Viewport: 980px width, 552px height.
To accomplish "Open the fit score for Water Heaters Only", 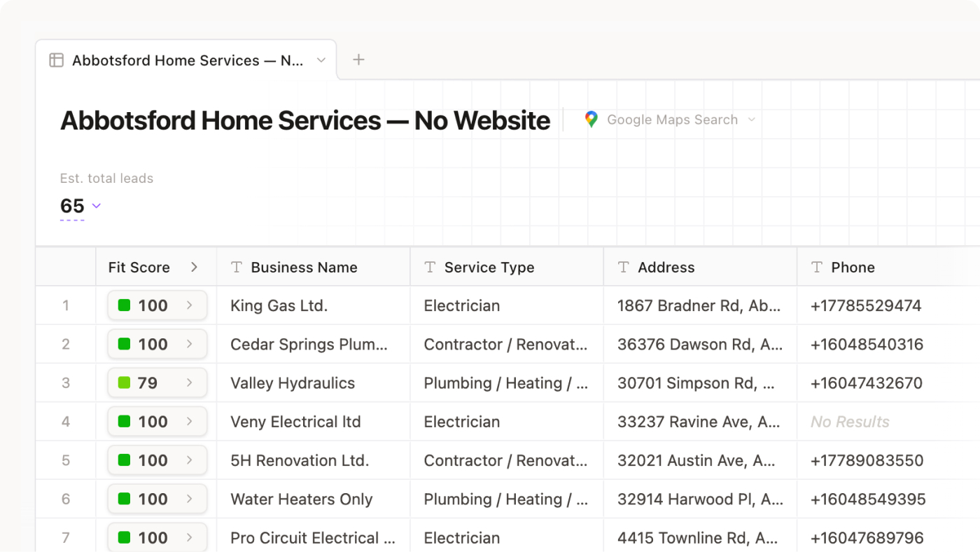I will coord(157,499).
